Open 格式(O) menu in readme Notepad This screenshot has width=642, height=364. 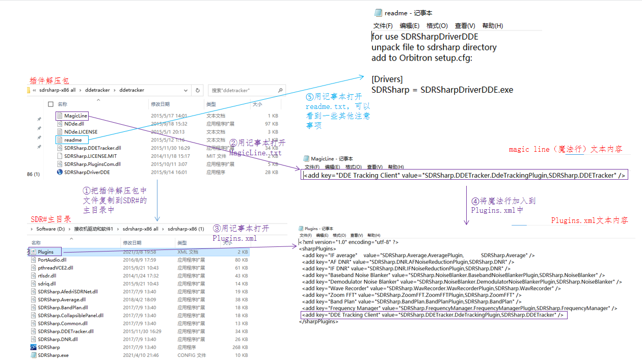click(x=437, y=26)
